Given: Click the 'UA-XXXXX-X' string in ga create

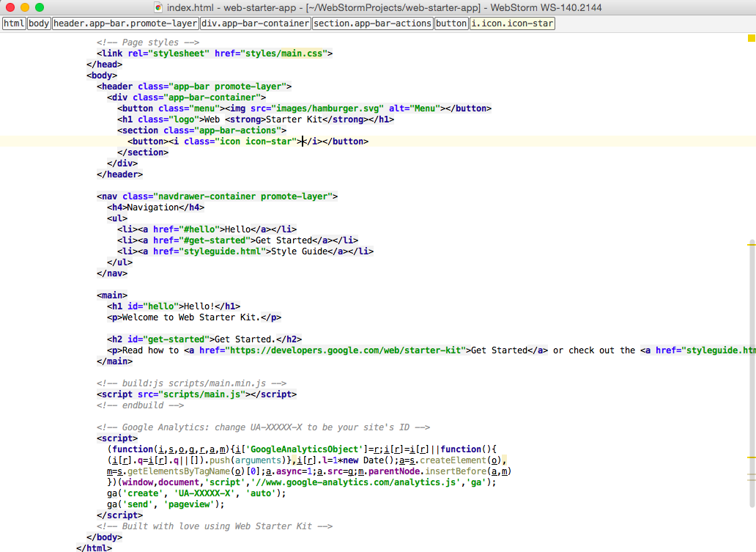Looking at the screenshot, I should [x=204, y=494].
